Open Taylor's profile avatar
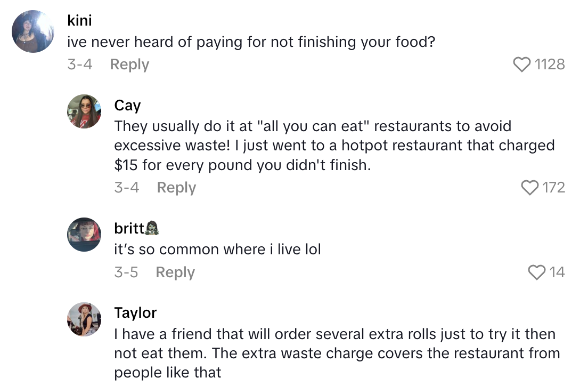 [84, 319]
